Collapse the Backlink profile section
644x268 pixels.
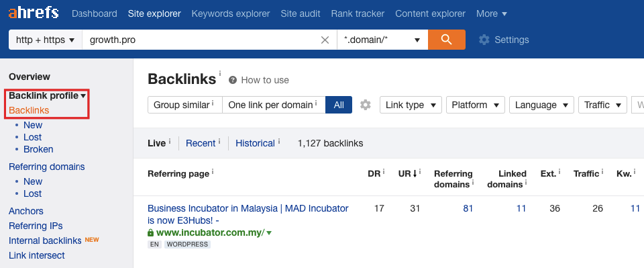pyautogui.click(x=47, y=96)
